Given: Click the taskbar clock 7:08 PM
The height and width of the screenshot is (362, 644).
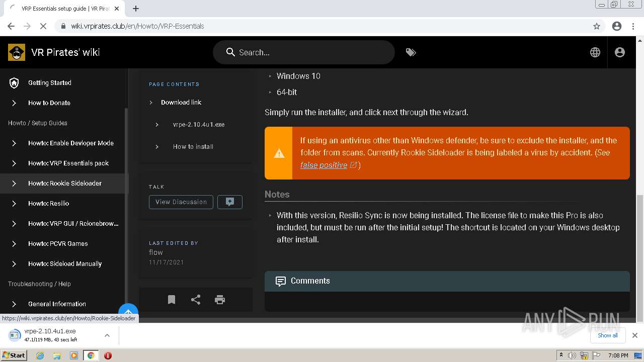Looking at the screenshot, I should [x=618, y=355].
